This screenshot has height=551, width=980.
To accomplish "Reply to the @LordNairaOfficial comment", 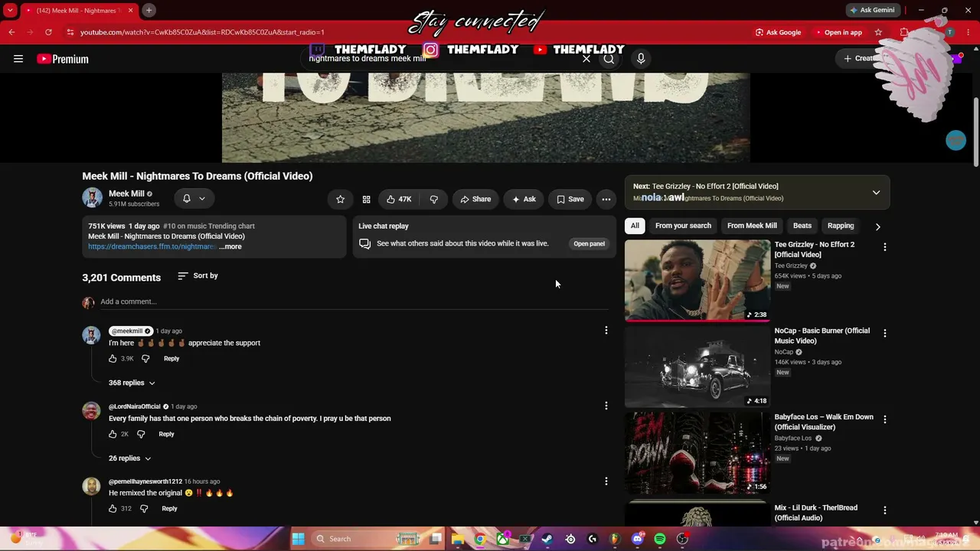I will point(166,434).
